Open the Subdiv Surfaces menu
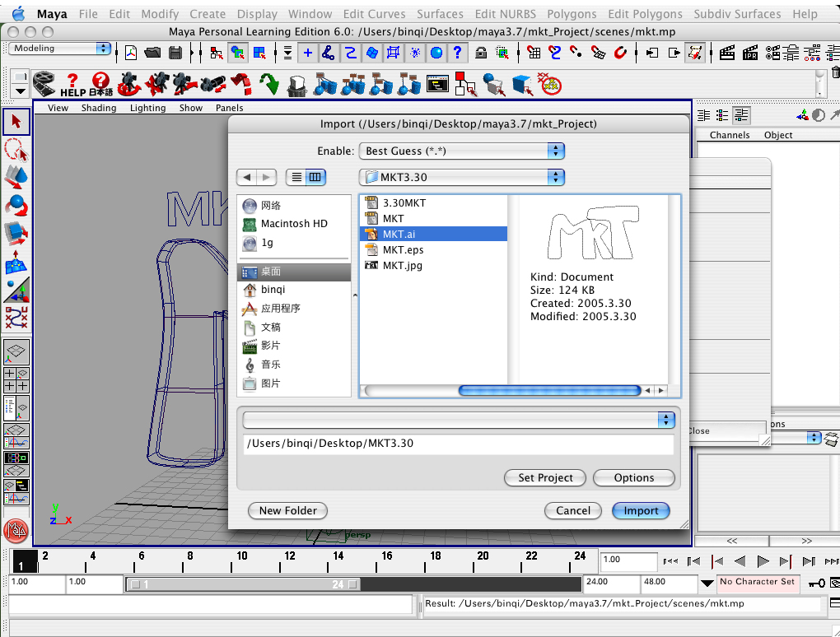Viewport: 840px width, 637px height. tap(736, 14)
